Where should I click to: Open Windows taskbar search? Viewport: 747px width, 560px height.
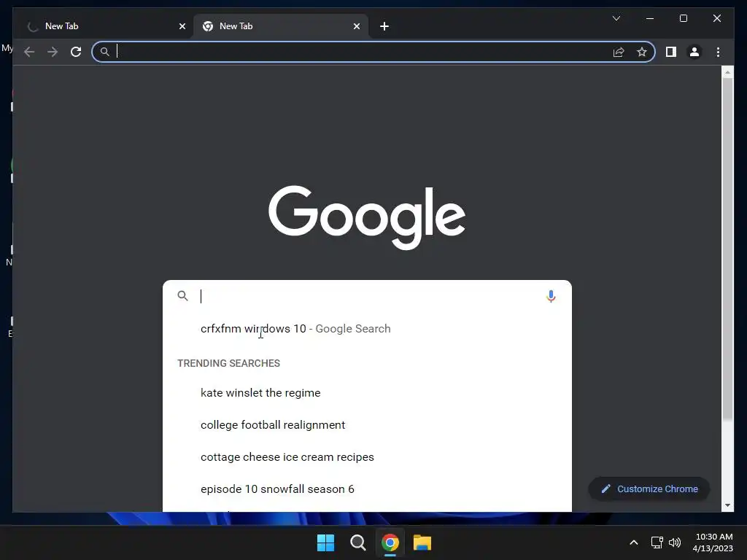coord(357,542)
